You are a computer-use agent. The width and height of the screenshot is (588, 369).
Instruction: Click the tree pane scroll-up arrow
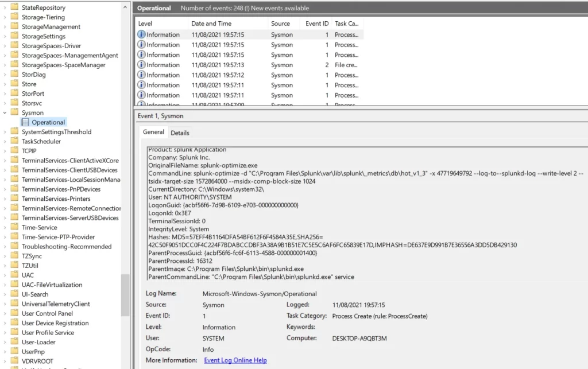pos(125,7)
